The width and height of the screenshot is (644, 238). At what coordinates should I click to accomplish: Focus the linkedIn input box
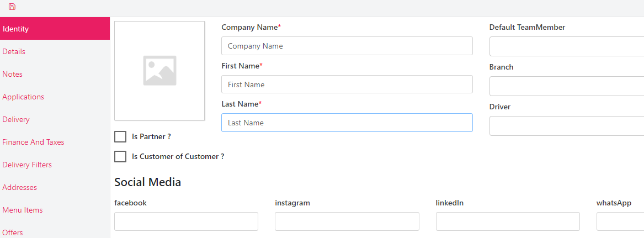pyautogui.click(x=508, y=221)
